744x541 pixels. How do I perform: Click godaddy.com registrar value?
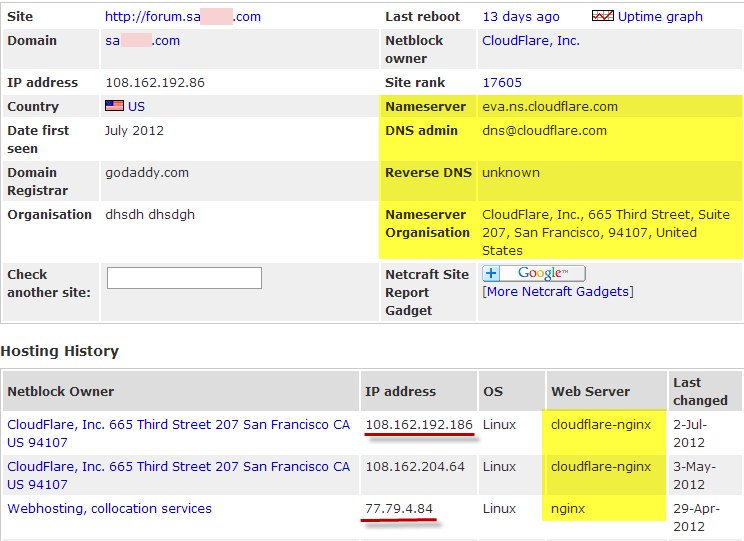[x=147, y=173]
